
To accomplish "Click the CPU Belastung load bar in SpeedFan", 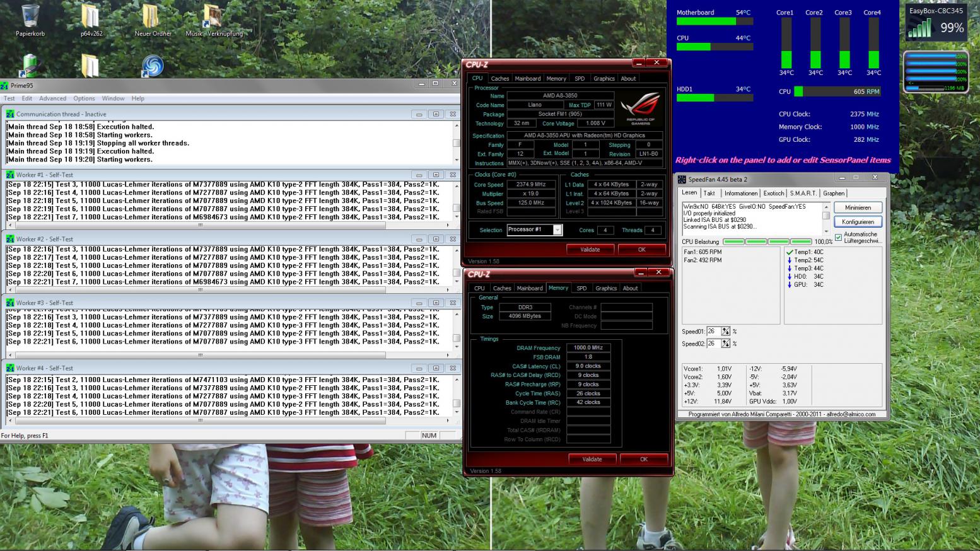I will 767,241.
